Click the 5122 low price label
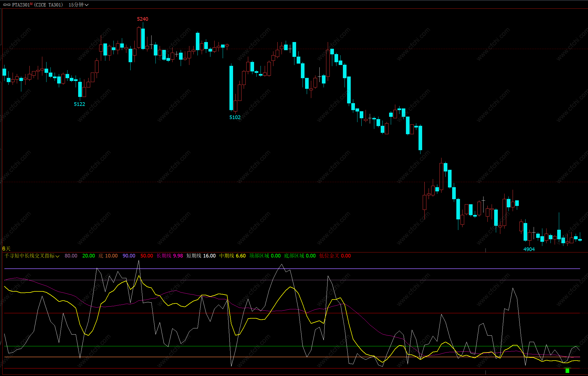This screenshot has width=588, height=376. 79,104
